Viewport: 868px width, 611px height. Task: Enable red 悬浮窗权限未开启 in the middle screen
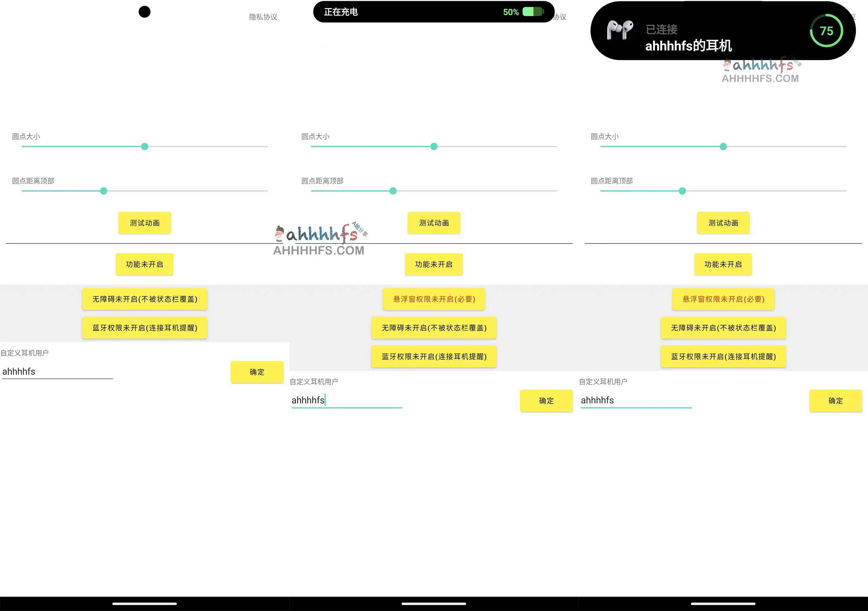pos(434,299)
